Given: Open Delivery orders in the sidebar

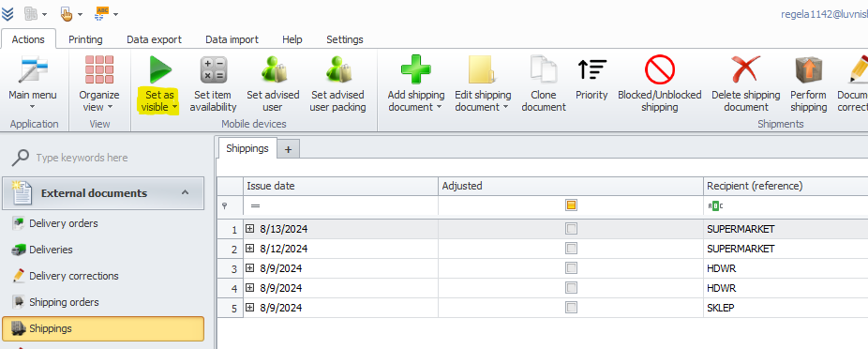Looking at the screenshot, I should pos(63,223).
